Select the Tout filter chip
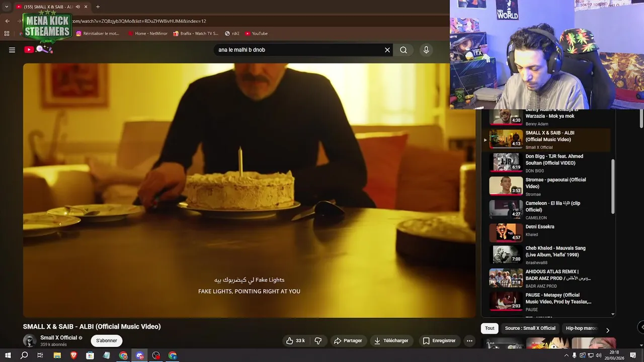 pos(490,328)
